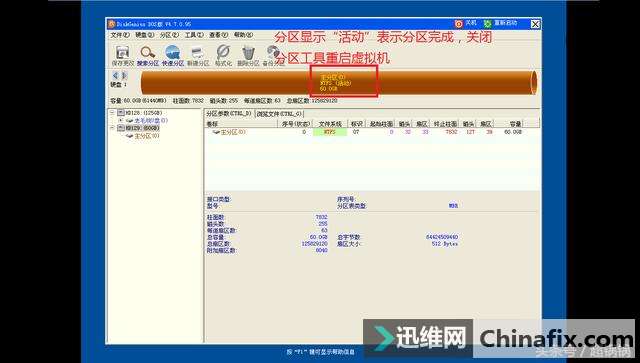Image resolution: width=640 pixels, height=363 pixels.
Task: Expand the child node under HD128
Action: tap(120, 120)
